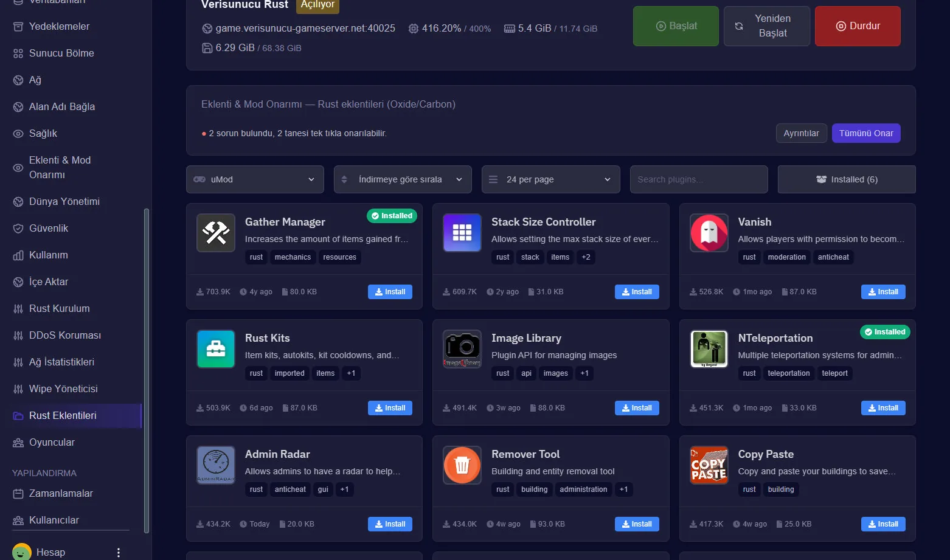The height and width of the screenshot is (560, 950).
Task: Click the Hesap three-dot menu icon
Action: click(119, 552)
